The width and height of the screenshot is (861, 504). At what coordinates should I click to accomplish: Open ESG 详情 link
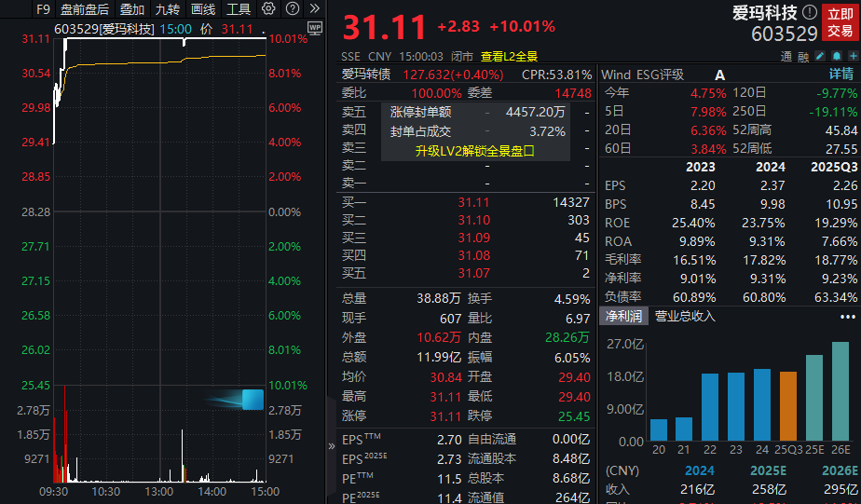point(841,75)
